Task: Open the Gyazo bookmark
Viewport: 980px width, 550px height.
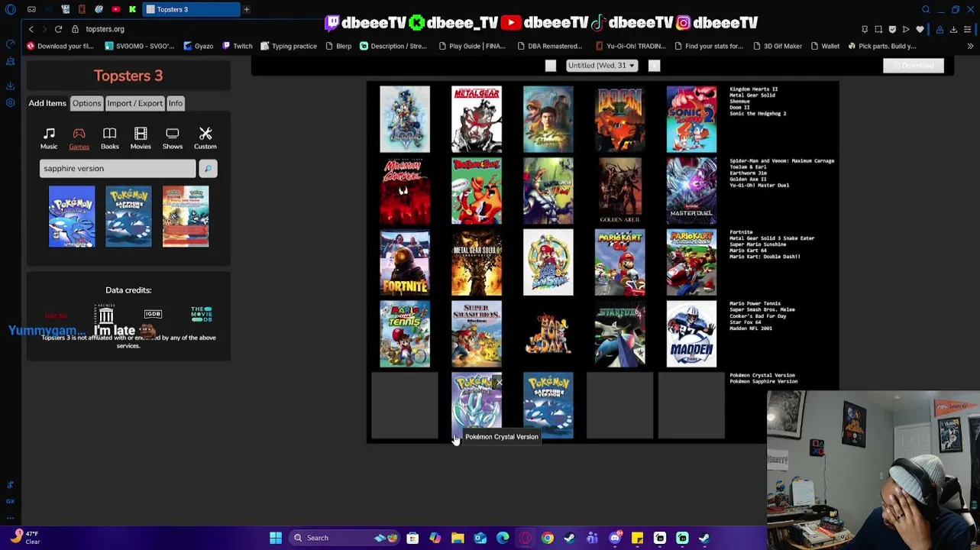Action: tap(199, 46)
